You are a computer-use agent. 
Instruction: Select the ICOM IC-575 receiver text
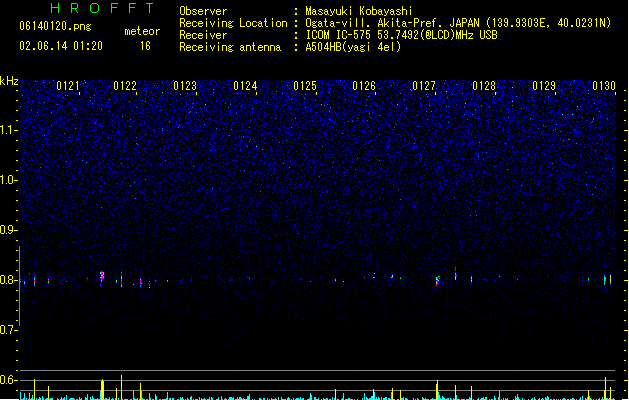pos(401,35)
